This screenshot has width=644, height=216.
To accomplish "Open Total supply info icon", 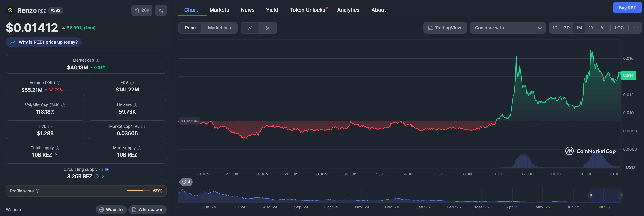I will click(58, 148).
